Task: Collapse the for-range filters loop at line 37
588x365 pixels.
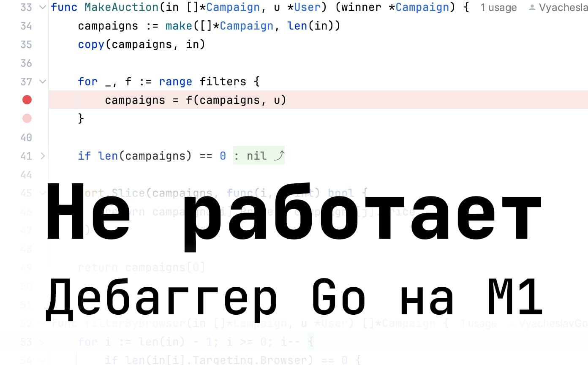Action: (x=43, y=82)
